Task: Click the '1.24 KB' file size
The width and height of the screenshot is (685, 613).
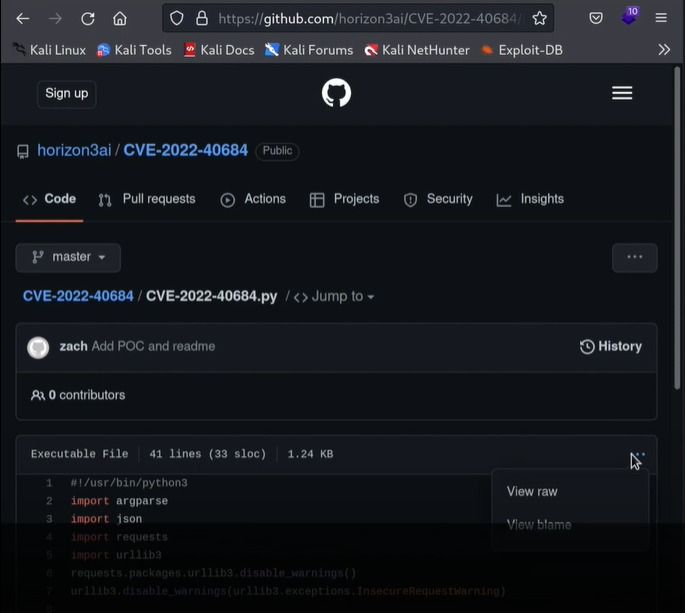Action: coord(310,454)
